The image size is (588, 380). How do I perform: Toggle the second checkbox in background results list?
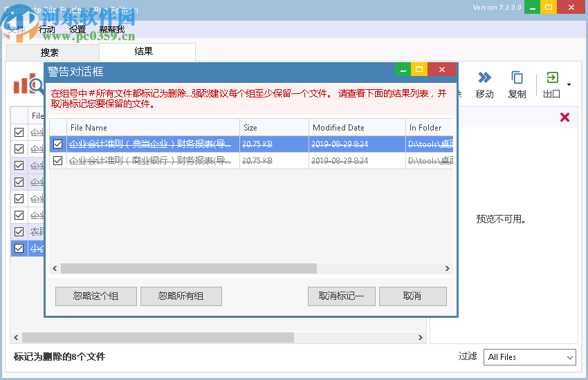coord(19,149)
